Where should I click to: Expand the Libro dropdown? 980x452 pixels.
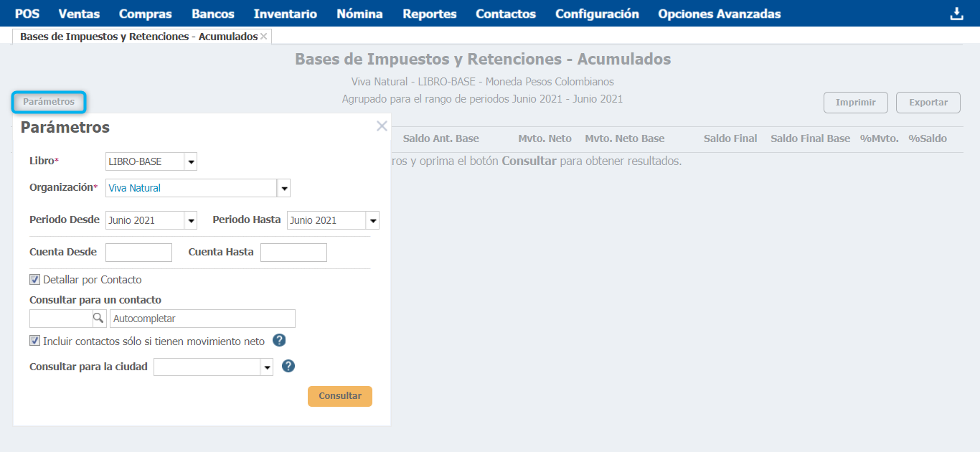coord(191,161)
